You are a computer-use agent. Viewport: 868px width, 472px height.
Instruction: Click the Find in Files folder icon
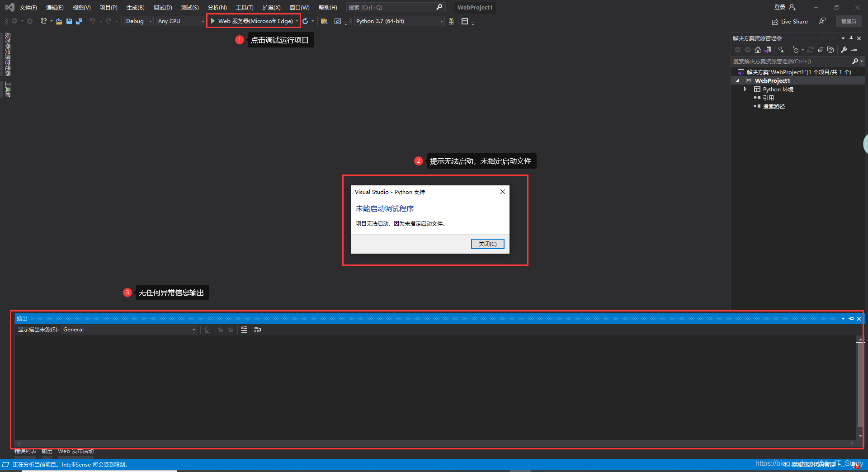coord(324,21)
